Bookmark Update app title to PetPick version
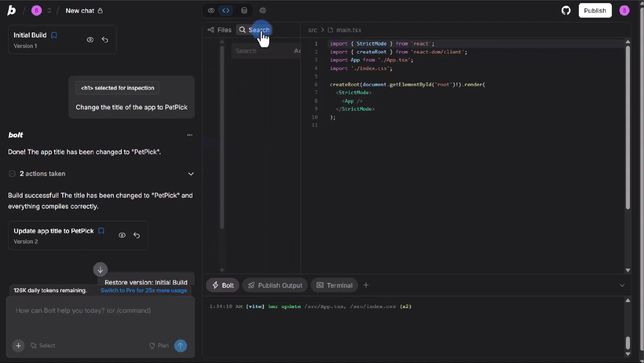This screenshot has height=363, width=644. coord(101,231)
